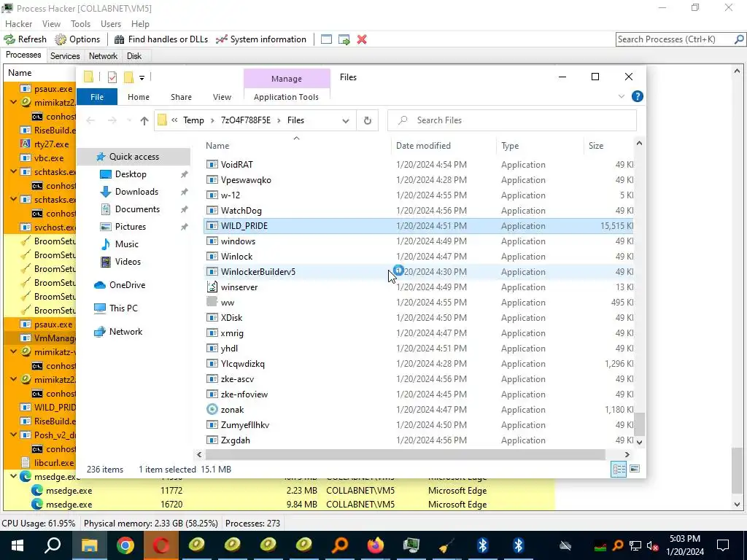Open the Home ribbon tab
Screen dimensions: 747x560
tap(139, 97)
